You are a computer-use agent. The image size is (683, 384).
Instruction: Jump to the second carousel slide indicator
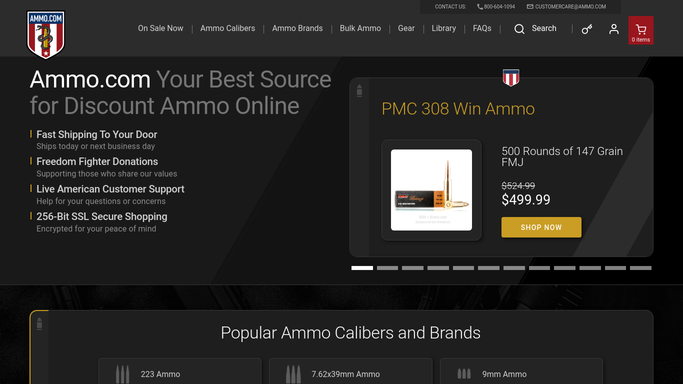pos(387,268)
